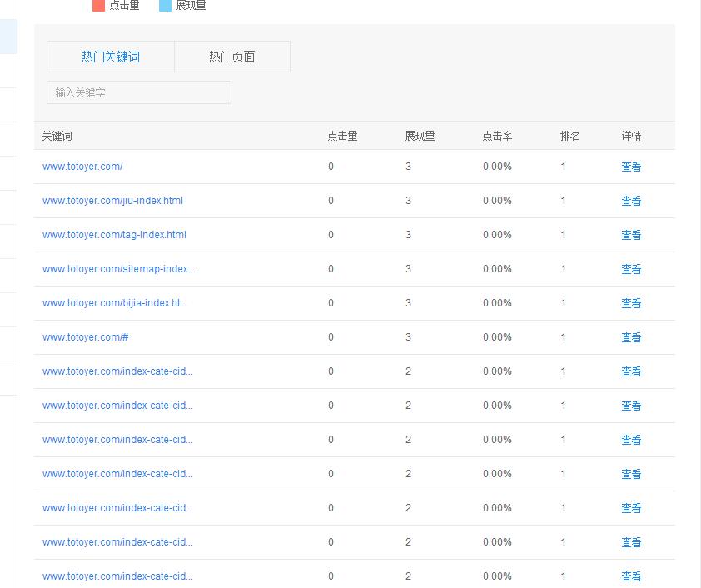Open the www.totoyer.com/ link
Viewport: 701px width, 588px height.
click(x=82, y=167)
